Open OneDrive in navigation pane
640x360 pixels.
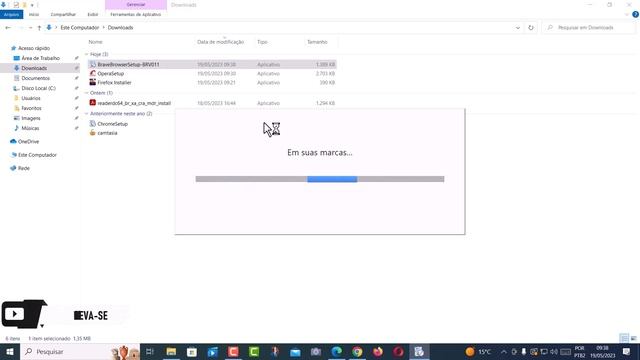pyautogui.click(x=28, y=142)
